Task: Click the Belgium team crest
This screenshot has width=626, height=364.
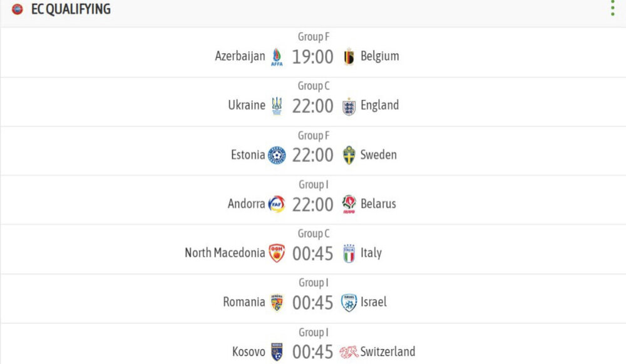Action: pyautogui.click(x=349, y=57)
